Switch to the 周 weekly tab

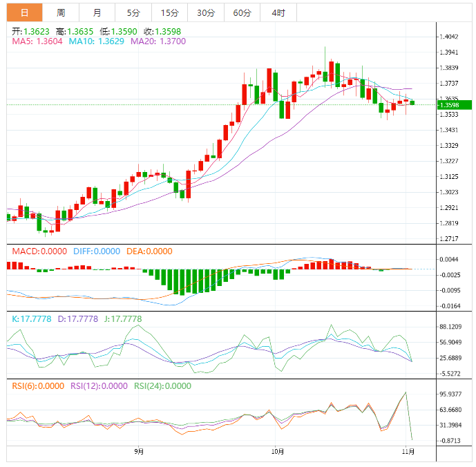(61, 12)
